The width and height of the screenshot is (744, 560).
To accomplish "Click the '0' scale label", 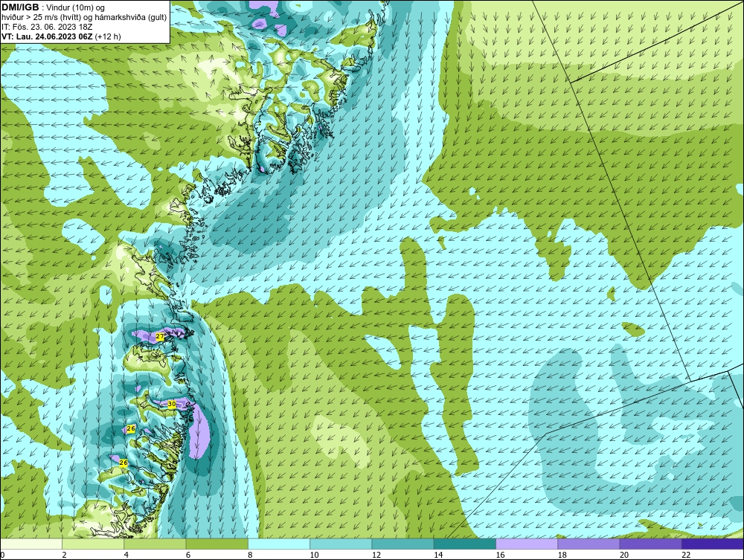I will 2,555.
